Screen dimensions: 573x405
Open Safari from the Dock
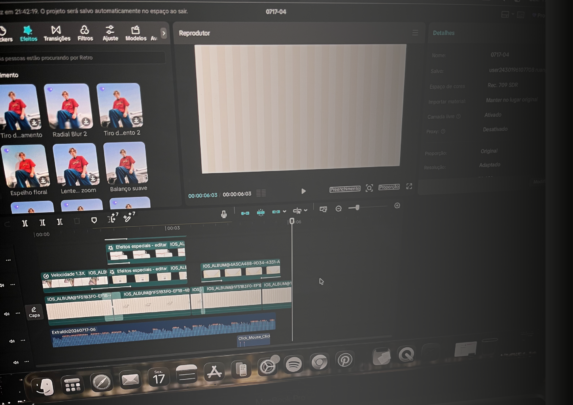coord(101,382)
